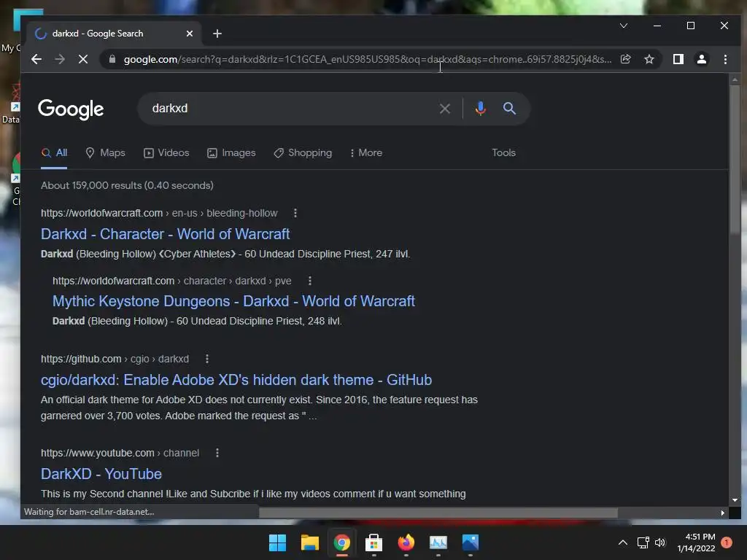Click the scroll right arrow
The width and height of the screenshot is (747, 560).
pyautogui.click(x=723, y=513)
